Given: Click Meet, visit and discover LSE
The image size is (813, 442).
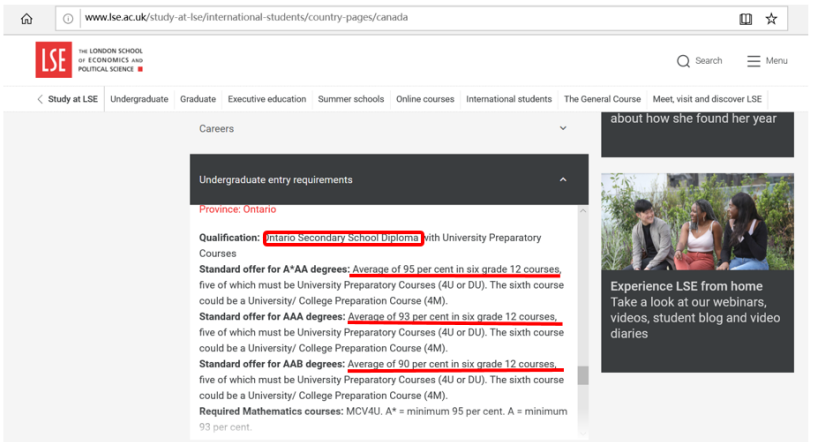Looking at the screenshot, I should (707, 99).
